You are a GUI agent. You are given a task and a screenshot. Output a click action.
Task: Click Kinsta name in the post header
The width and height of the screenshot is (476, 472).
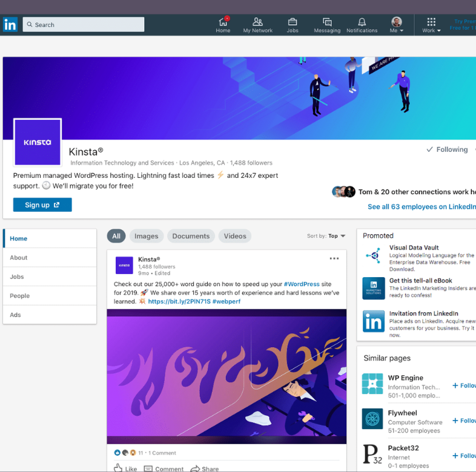[149, 260]
